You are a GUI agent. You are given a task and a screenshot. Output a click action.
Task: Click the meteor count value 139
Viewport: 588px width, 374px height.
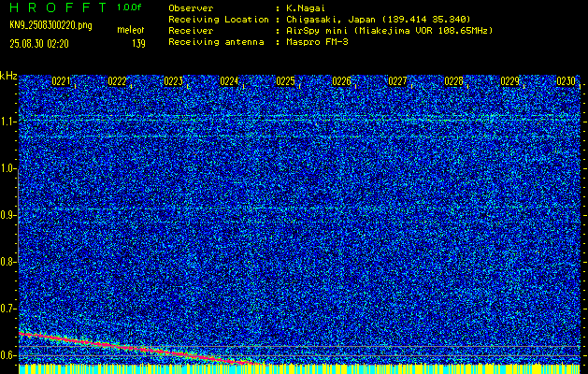pyautogui.click(x=138, y=44)
